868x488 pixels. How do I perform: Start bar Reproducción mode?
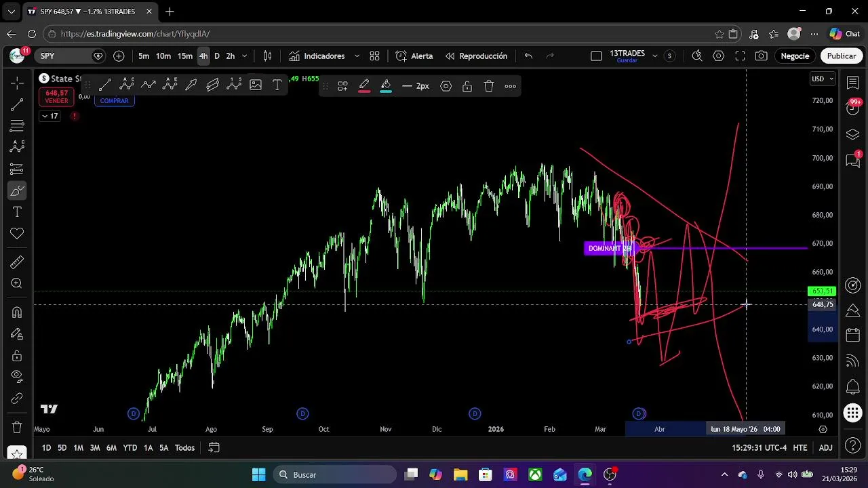coord(476,56)
